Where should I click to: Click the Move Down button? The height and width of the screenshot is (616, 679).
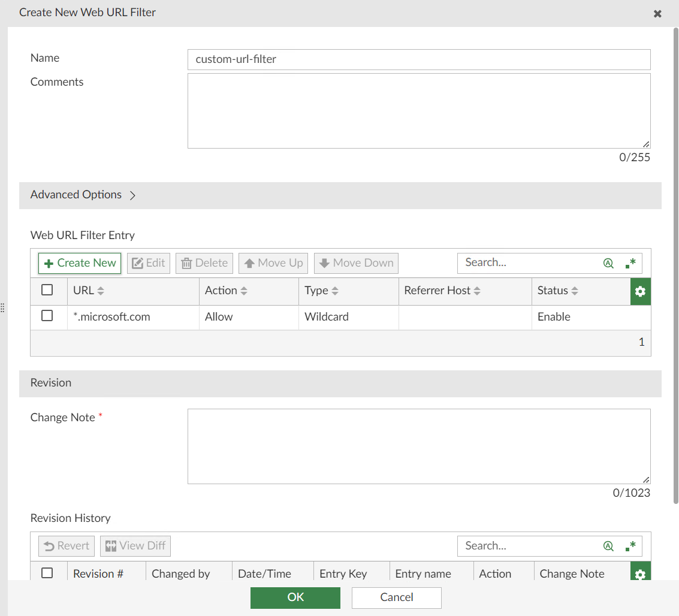(356, 263)
